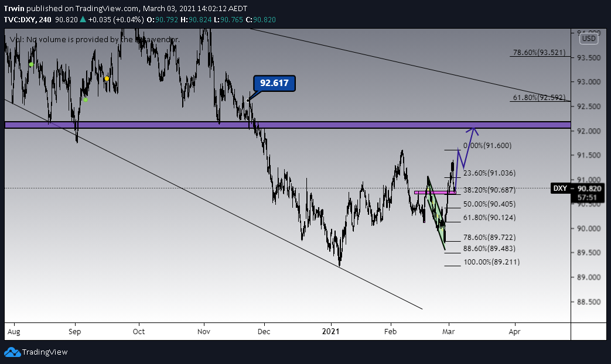This screenshot has height=364, width=611.
Task: Click the Trwin author name
Action: (14, 8)
